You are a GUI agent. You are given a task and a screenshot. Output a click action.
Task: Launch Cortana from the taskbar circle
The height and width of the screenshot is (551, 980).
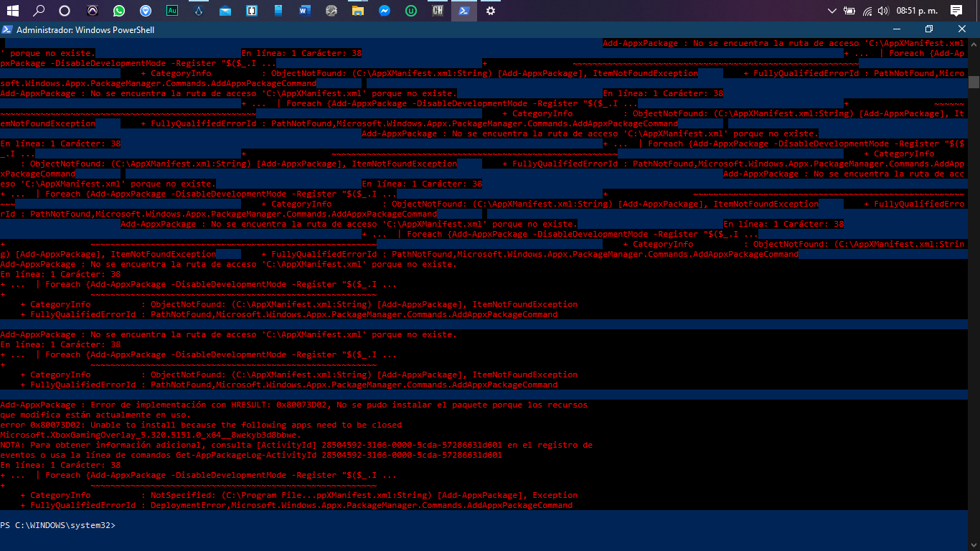click(x=65, y=11)
